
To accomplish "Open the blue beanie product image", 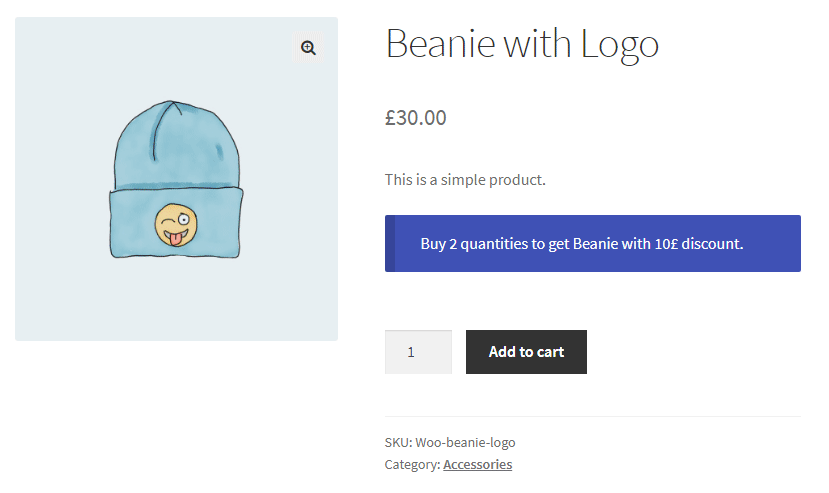I will 176,180.
